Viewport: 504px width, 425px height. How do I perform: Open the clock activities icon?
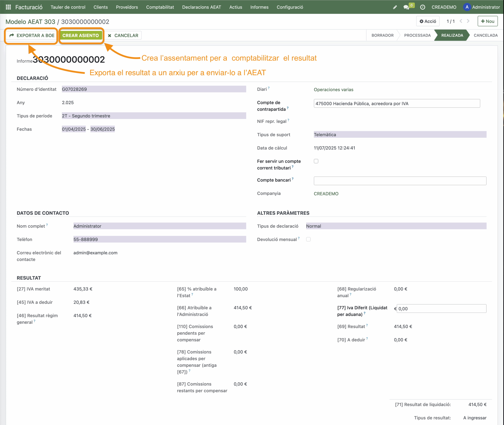(422, 7)
